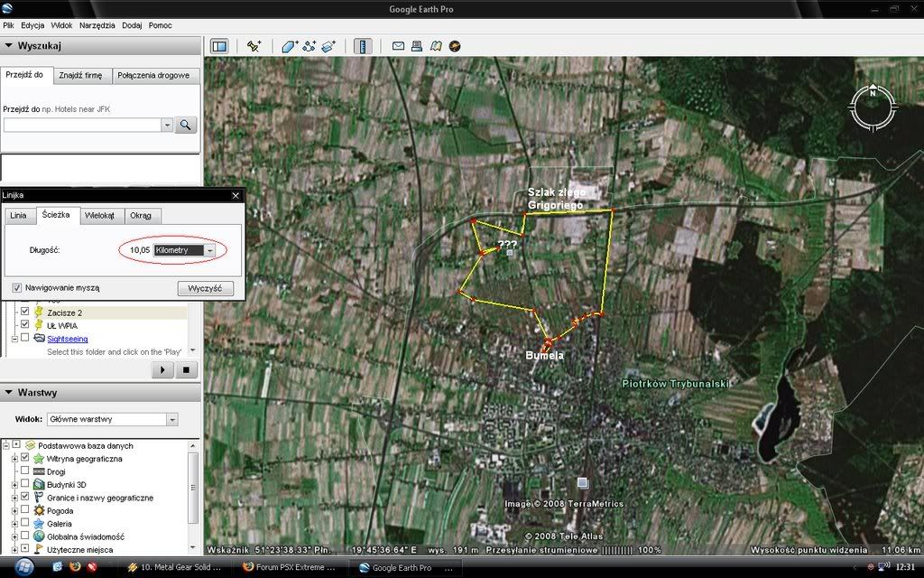This screenshot has height=578, width=924.
Task: Add a path from the toolbar
Action: [x=309, y=46]
